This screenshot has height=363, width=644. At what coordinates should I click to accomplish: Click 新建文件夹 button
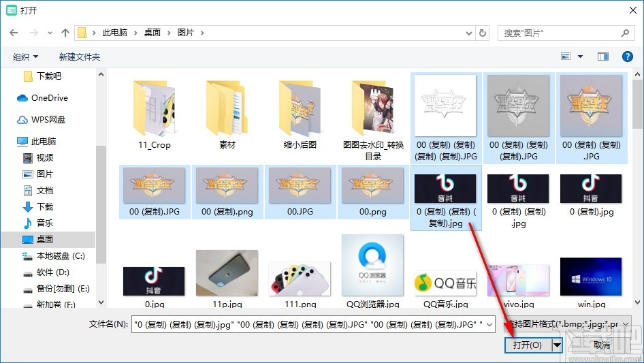79,57
